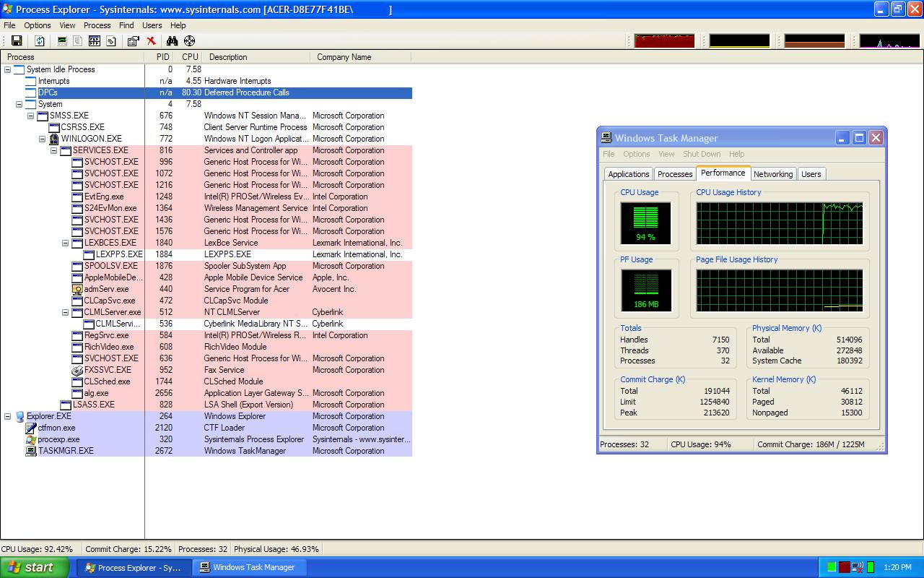
Task: Collapse the SERVICES.EXE tree node
Action: click(x=54, y=150)
